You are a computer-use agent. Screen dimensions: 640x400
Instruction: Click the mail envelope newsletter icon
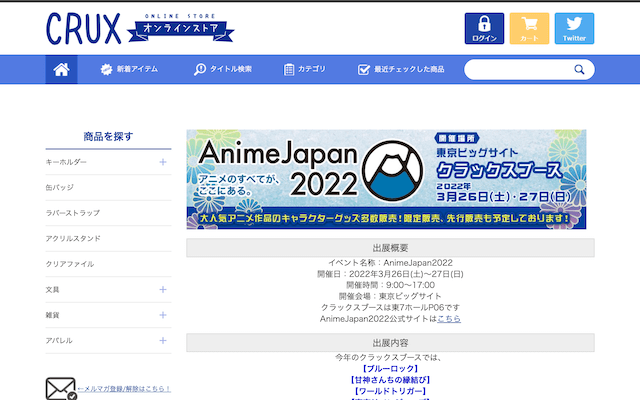[60, 389]
